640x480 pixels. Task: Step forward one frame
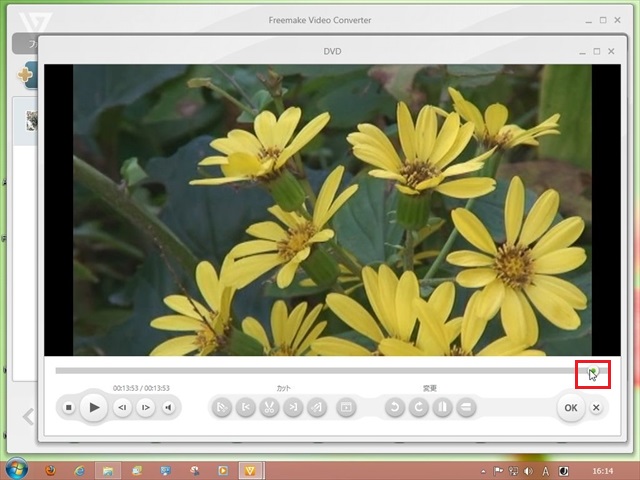[145, 407]
